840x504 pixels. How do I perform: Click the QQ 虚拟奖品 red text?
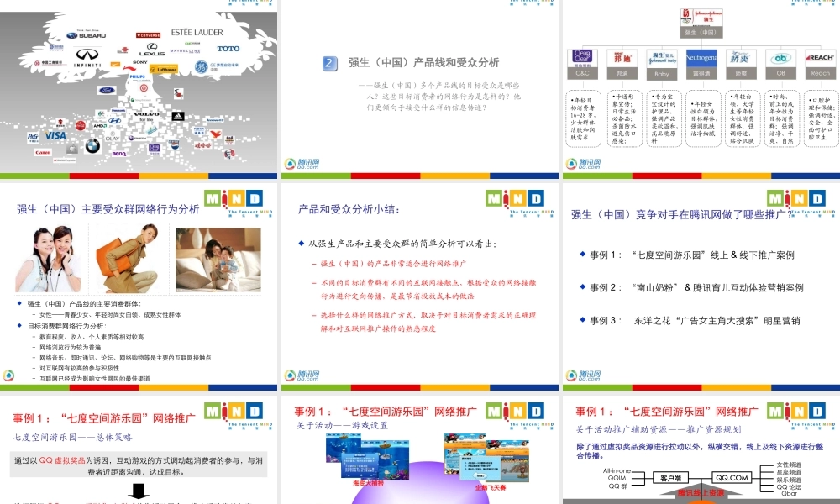point(62,460)
